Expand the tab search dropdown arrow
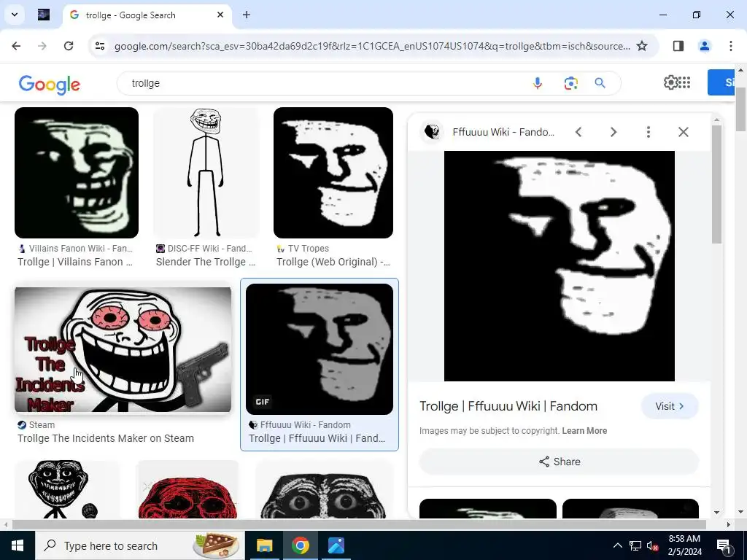The image size is (747, 560). click(15, 15)
